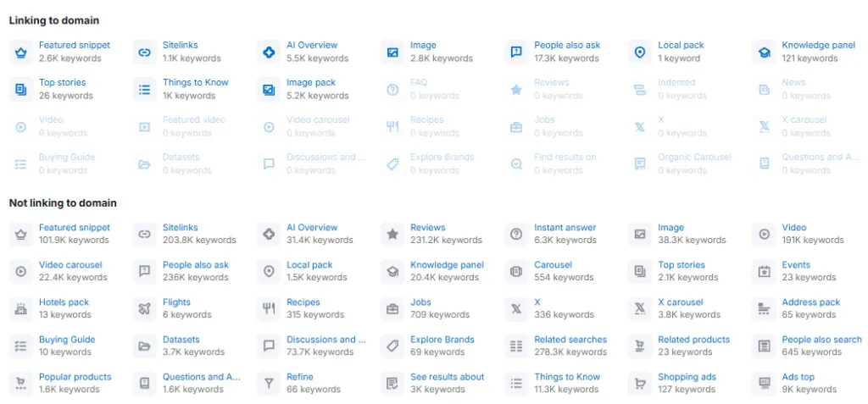Open the Image pack link with 5.2K keywords
Viewport: 868px width, 404px height.
coord(311,83)
